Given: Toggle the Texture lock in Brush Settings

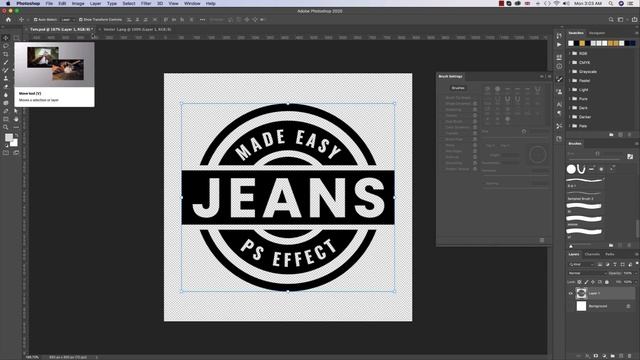Looking at the screenshot, I should point(475,116).
